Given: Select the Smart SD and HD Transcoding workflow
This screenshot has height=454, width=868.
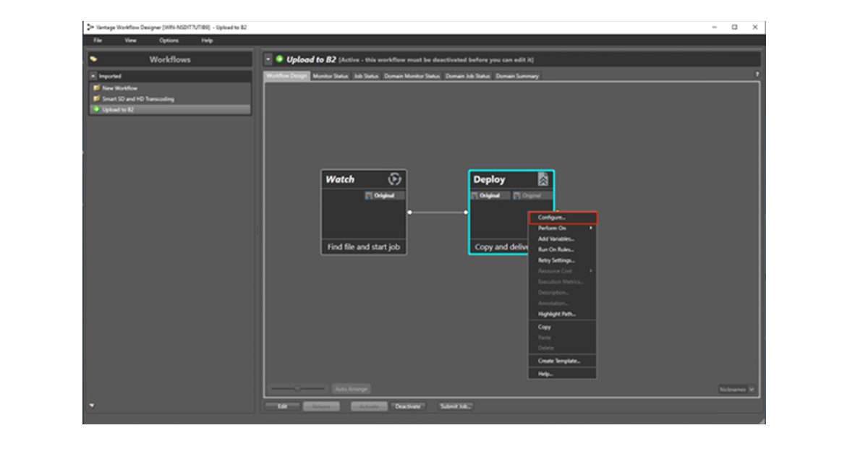Looking at the screenshot, I should coord(170,98).
